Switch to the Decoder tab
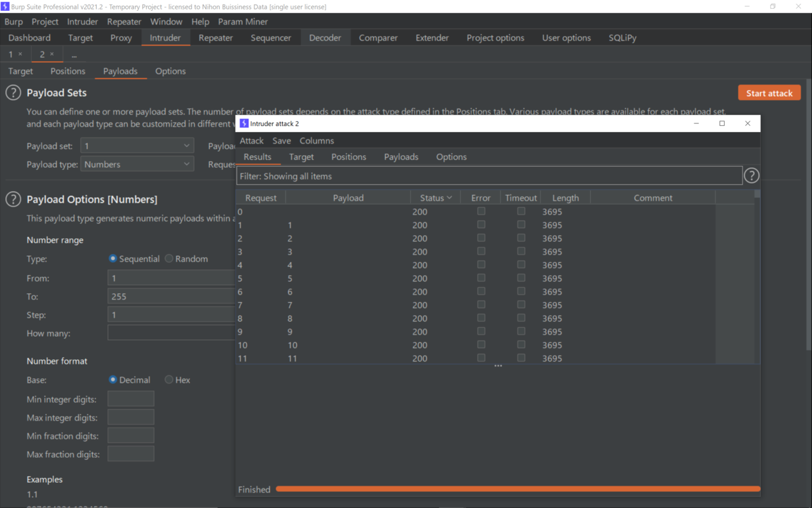The image size is (812, 508). point(325,38)
